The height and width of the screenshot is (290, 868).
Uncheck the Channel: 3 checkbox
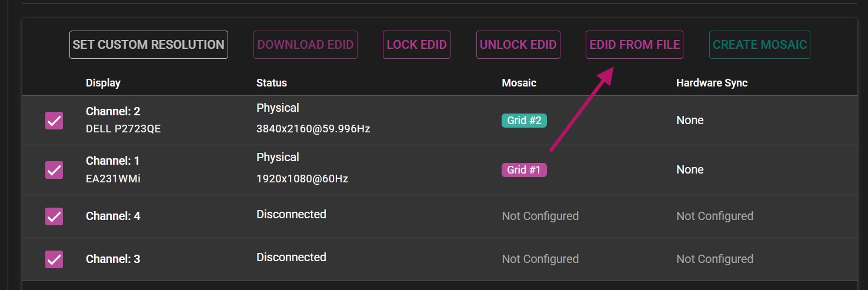(x=54, y=259)
